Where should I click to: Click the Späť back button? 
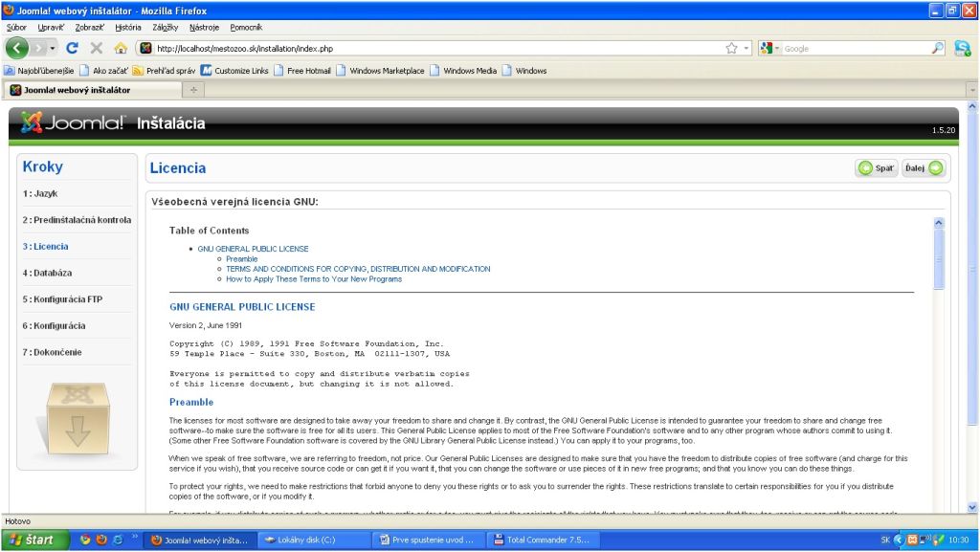877,168
